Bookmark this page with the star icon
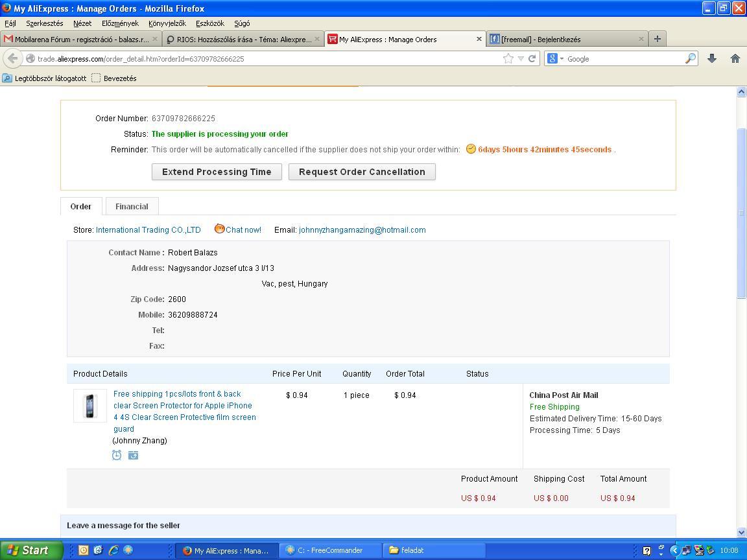The width and height of the screenshot is (747, 560). tap(508, 58)
